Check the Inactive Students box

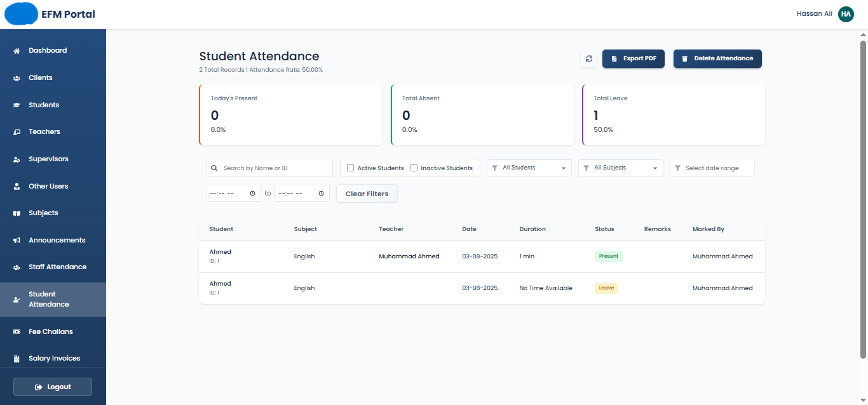point(414,168)
